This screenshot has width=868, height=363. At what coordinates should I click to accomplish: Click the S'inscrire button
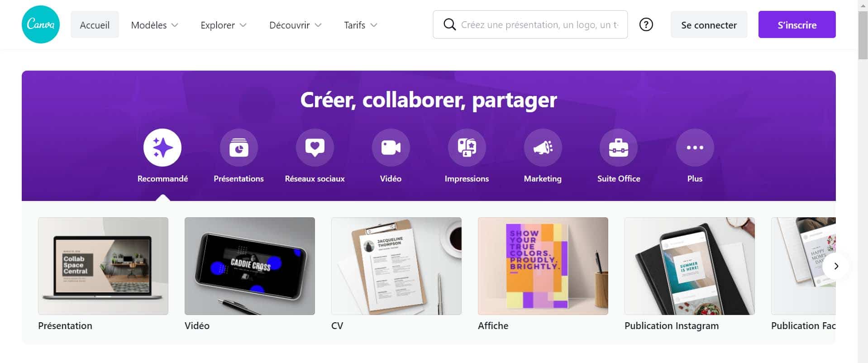797,25
